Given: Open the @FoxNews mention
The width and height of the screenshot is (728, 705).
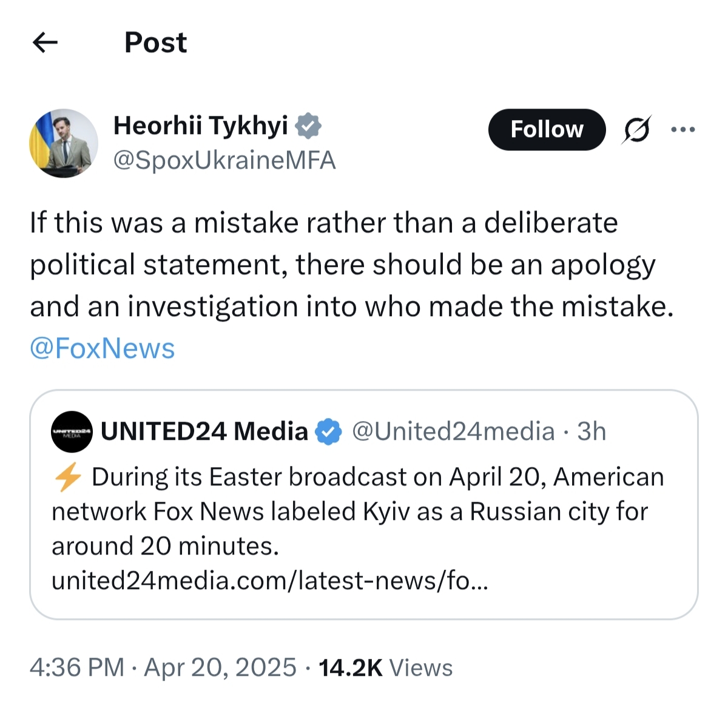Looking at the screenshot, I should 103,348.
